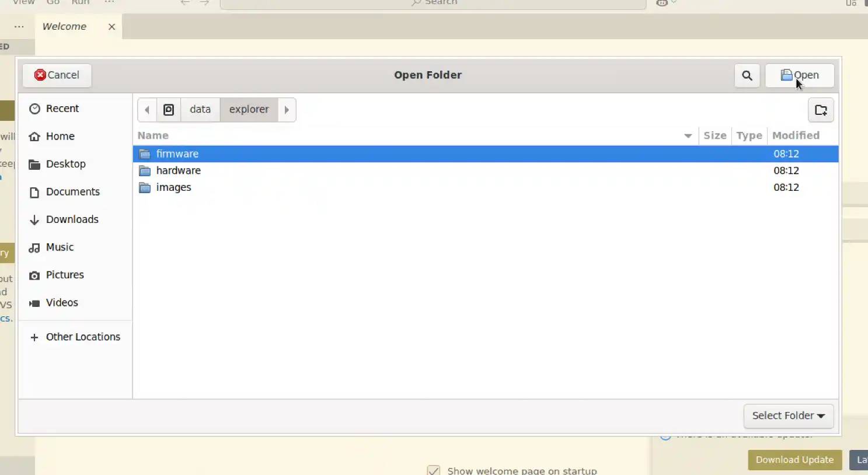The height and width of the screenshot is (475, 868).
Task: Click the path bar right arrow
Action: pos(287,110)
